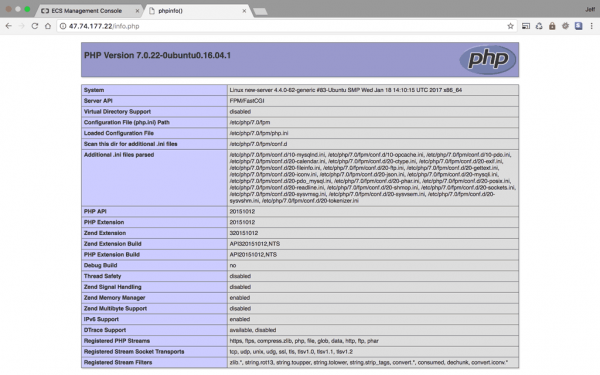Click the DTrace Support label

click(105, 330)
